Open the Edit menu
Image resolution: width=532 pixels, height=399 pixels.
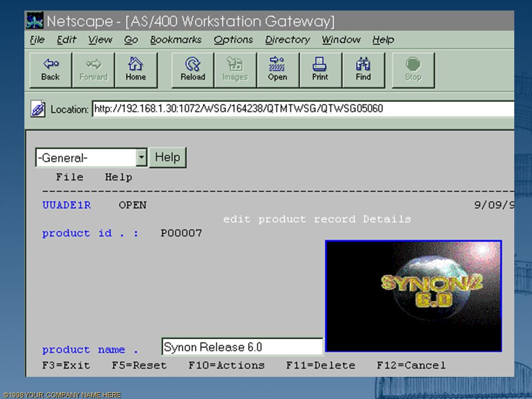[x=66, y=40]
